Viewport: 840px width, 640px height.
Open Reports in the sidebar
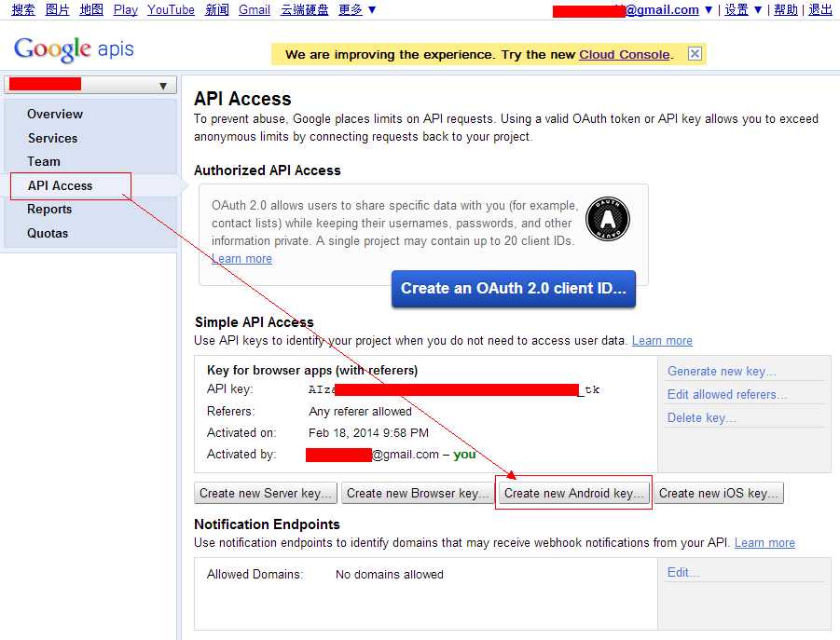click(49, 210)
